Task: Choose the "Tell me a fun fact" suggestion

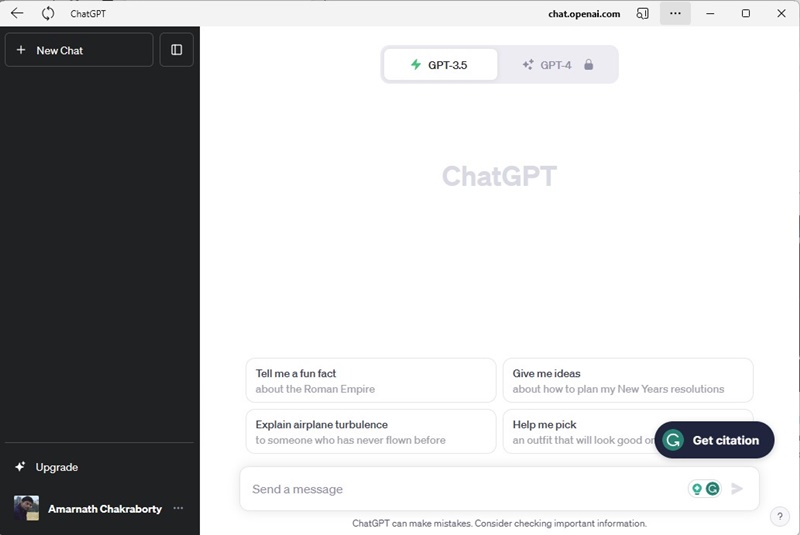Action: [371, 380]
